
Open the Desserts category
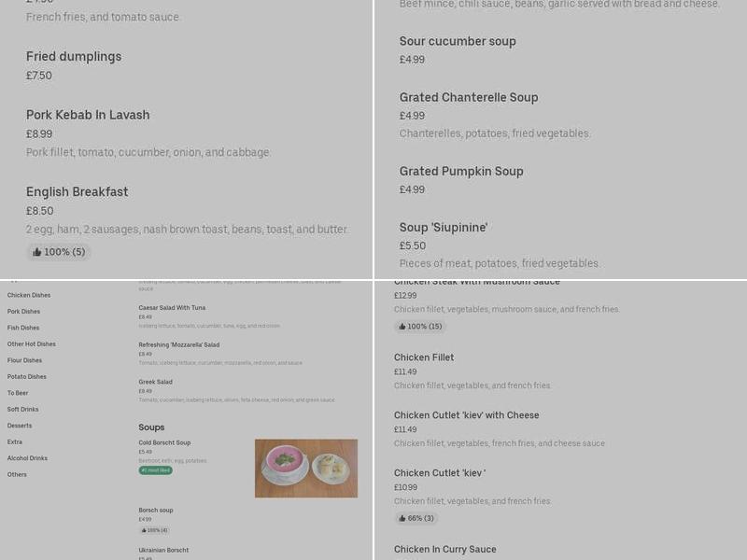[x=20, y=425]
